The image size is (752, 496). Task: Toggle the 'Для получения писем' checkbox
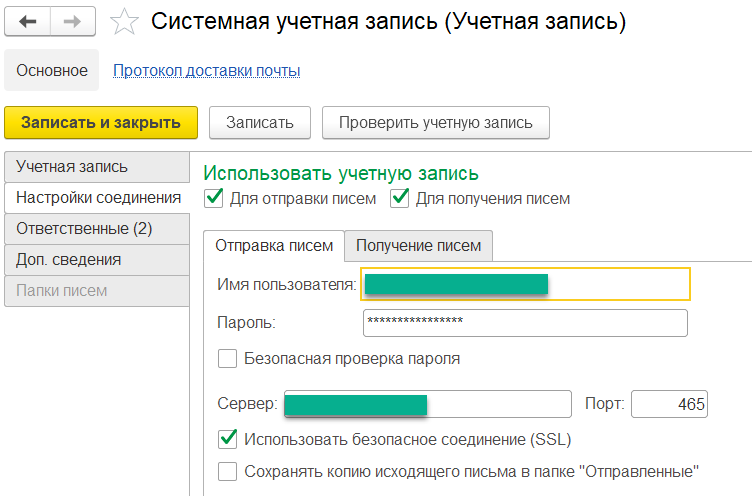(400, 198)
